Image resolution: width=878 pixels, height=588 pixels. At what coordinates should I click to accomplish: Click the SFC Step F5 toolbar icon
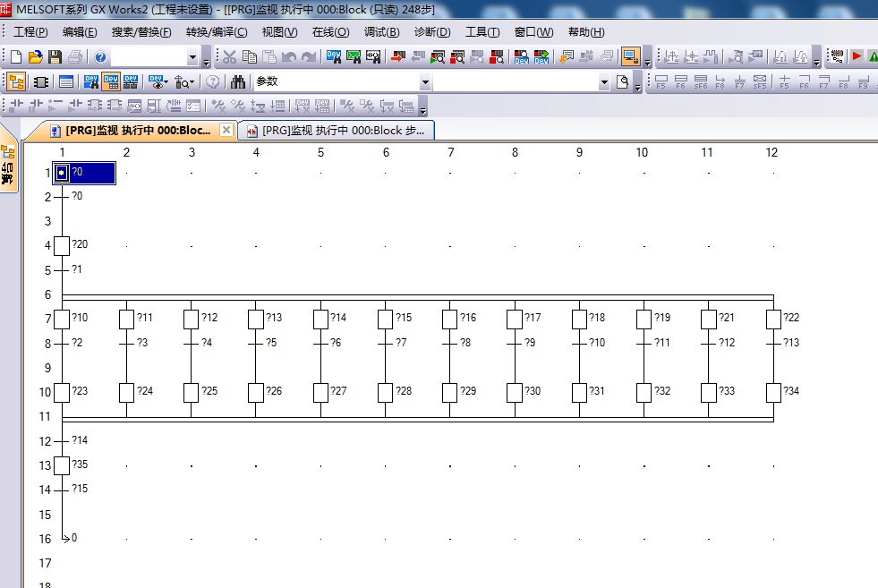tap(661, 82)
